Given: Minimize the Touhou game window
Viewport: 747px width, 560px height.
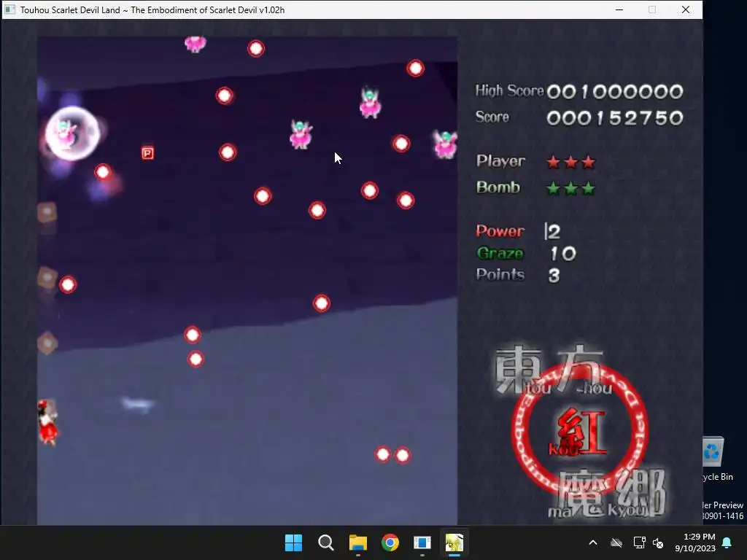Looking at the screenshot, I should tap(619, 9).
